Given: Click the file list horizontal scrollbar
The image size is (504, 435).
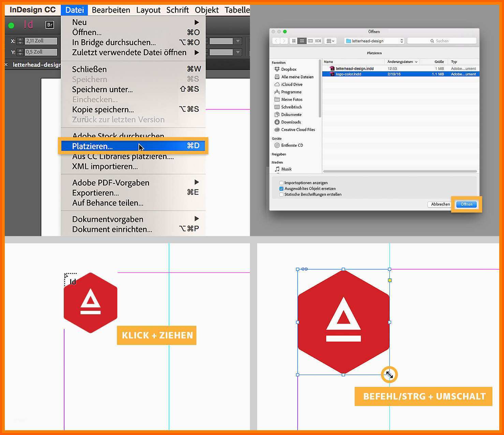Looking at the screenshot, I should click(400, 171).
